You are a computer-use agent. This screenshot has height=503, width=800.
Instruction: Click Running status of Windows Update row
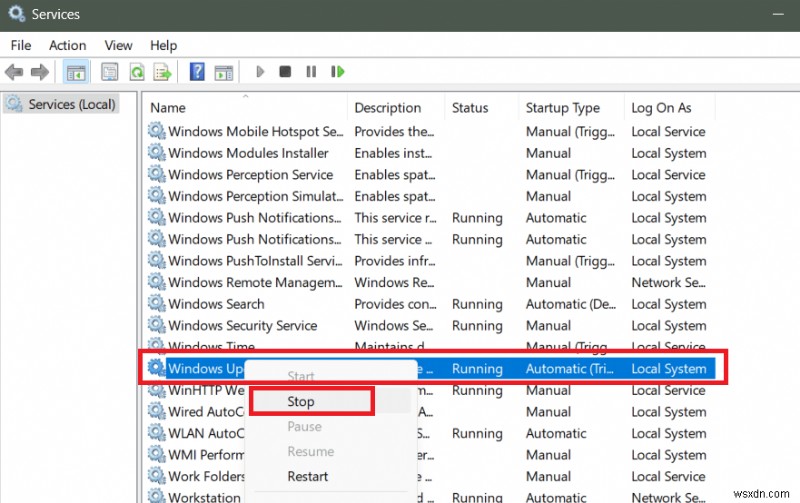(x=477, y=368)
